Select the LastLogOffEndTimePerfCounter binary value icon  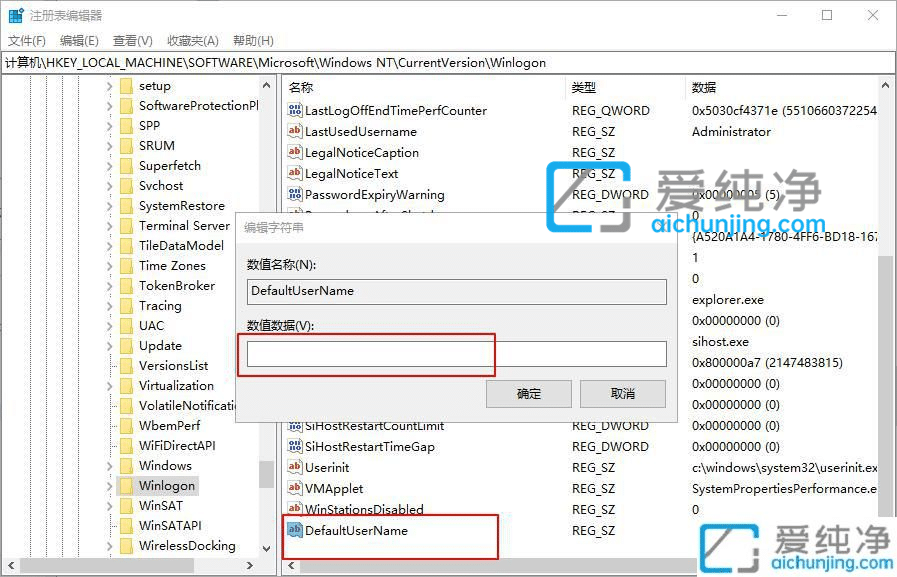pyautogui.click(x=295, y=110)
